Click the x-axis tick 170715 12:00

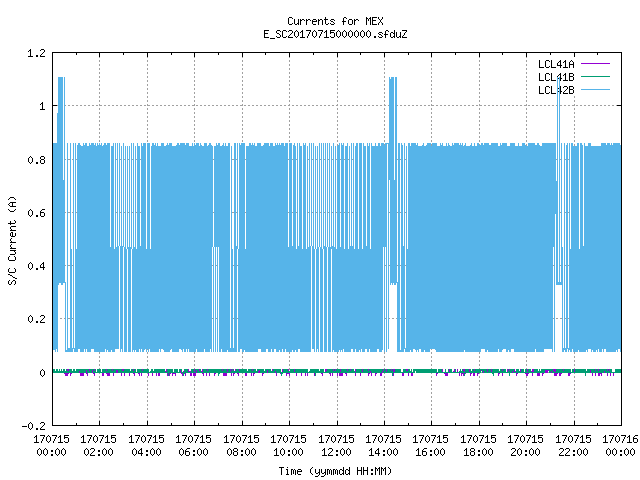tap(336, 446)
